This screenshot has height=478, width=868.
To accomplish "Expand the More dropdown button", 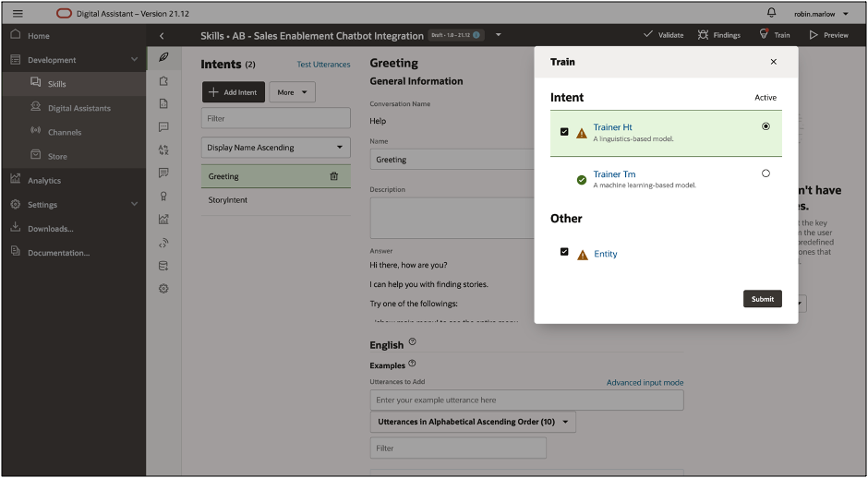I will tap(292, 92).
